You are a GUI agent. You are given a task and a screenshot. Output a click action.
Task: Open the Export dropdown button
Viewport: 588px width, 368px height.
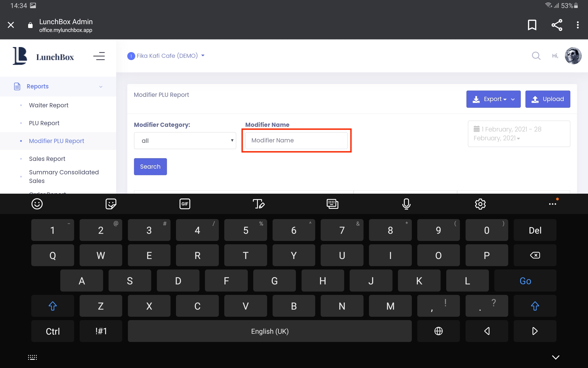point(493,99)
